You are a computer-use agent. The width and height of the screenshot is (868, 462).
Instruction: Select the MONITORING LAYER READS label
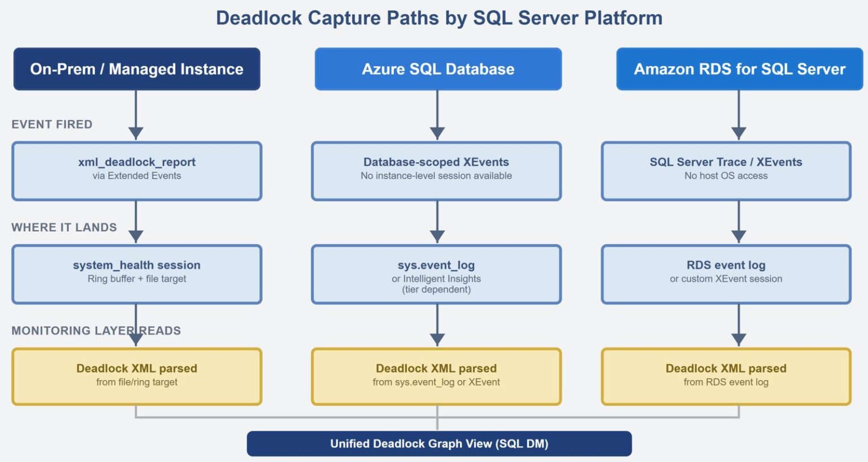(x=96, y=331)
